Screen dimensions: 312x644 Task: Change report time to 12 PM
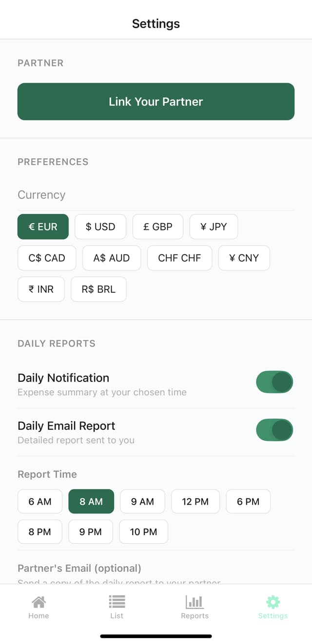click(195, 501)
